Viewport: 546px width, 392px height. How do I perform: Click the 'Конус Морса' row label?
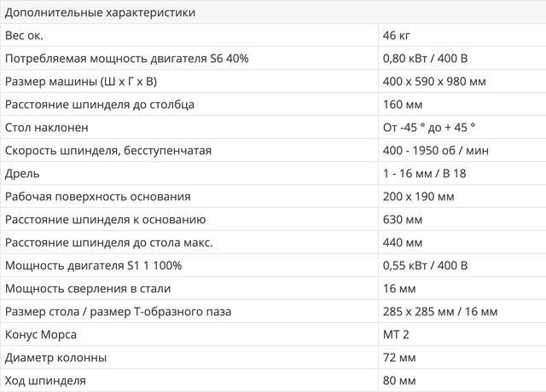(41, 335)
